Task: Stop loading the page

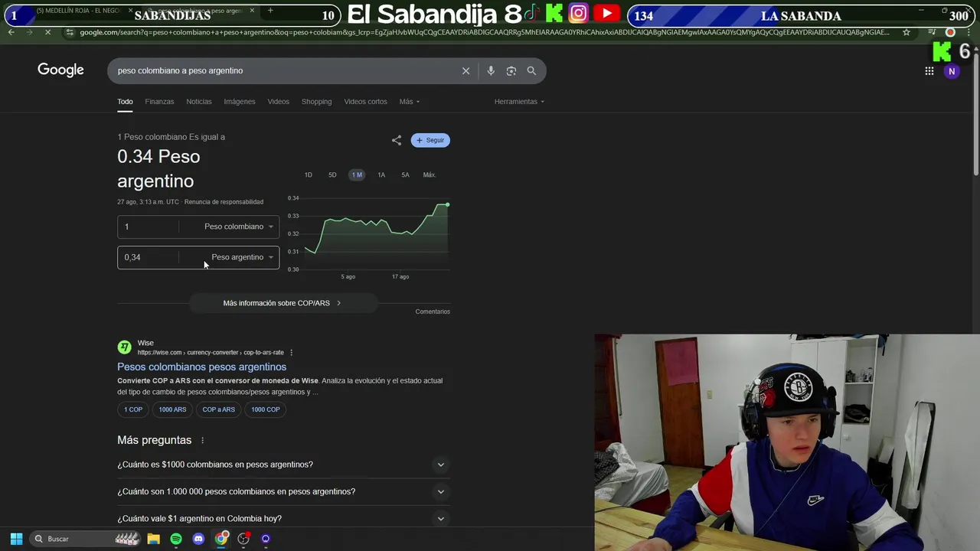Action: (47, 32)
